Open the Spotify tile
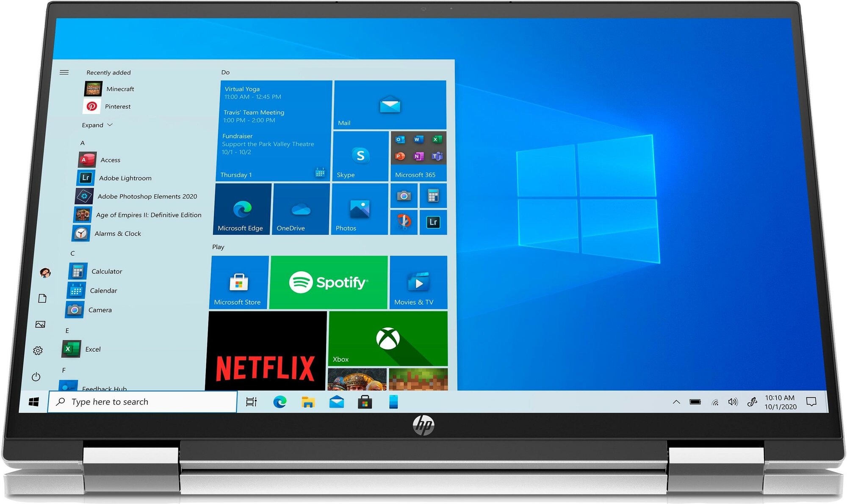847x504 pixels. [x=329, y=282]
